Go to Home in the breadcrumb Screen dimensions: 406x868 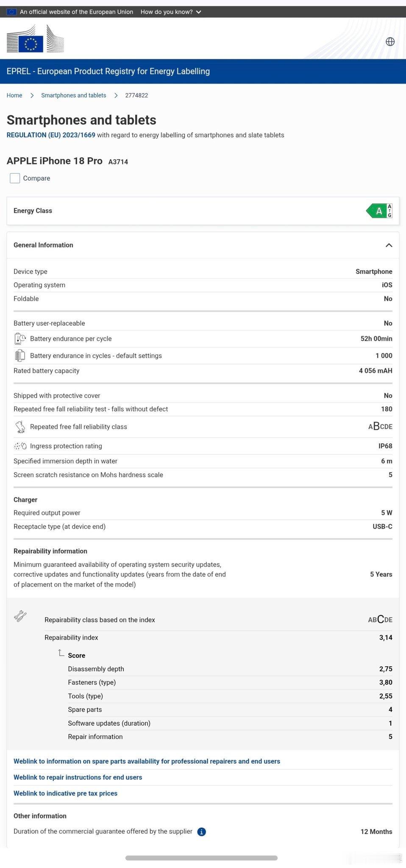tap(14, 95)
